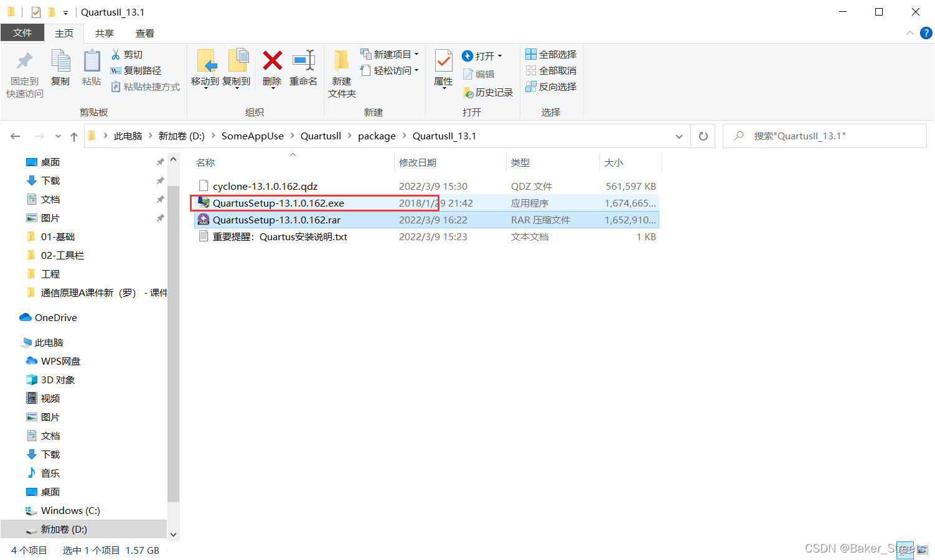Open the Open-with dropdown
This screenshot has width=935, height=560.
tap(482, 56)
